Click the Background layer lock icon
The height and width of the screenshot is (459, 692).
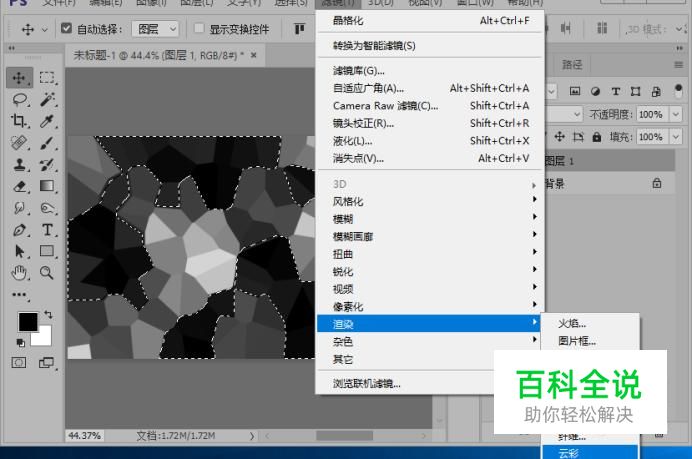(657, 183)
